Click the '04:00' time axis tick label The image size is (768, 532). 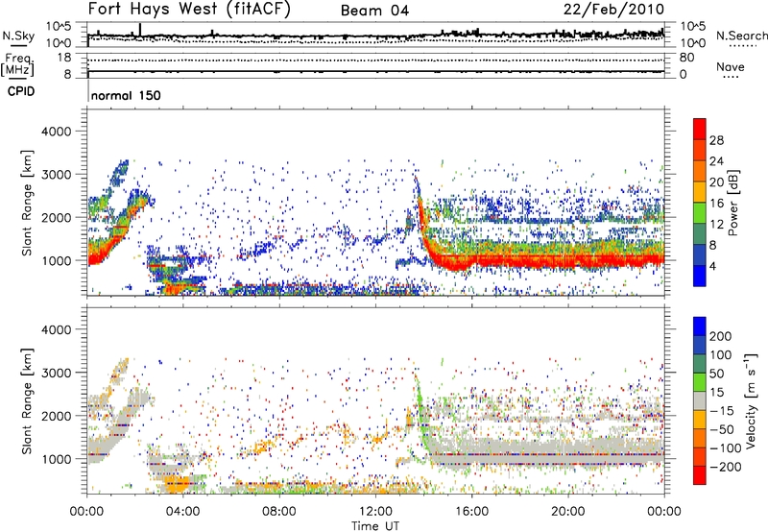tap(182, 512)
